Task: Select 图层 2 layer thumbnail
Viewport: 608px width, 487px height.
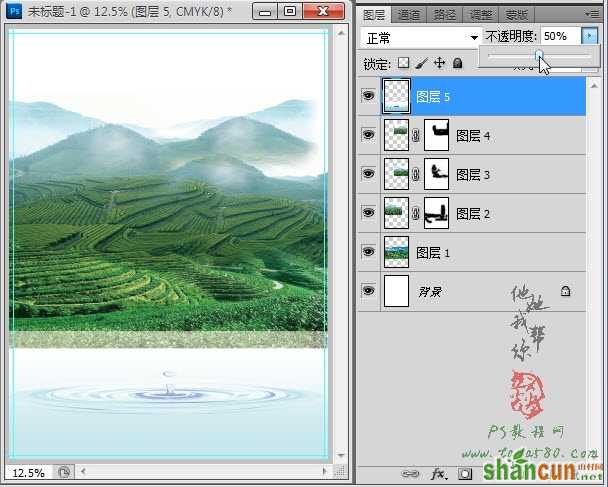Action: tap(396, 213)
